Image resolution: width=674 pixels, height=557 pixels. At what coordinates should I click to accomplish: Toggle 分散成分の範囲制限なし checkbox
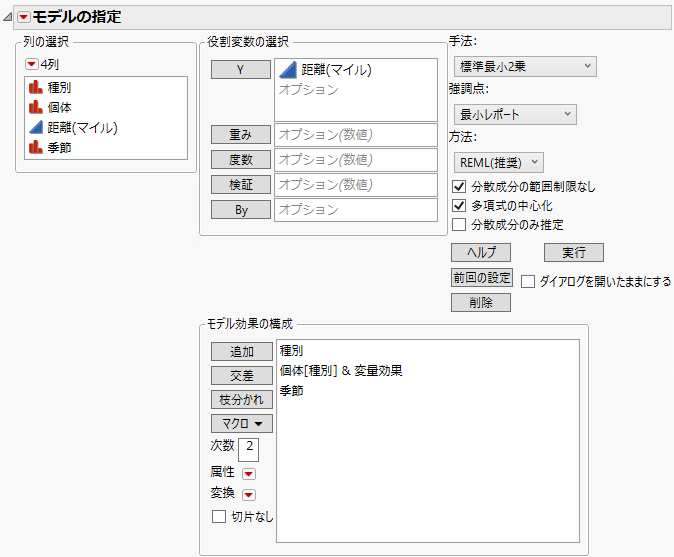(x=459, y=187)
